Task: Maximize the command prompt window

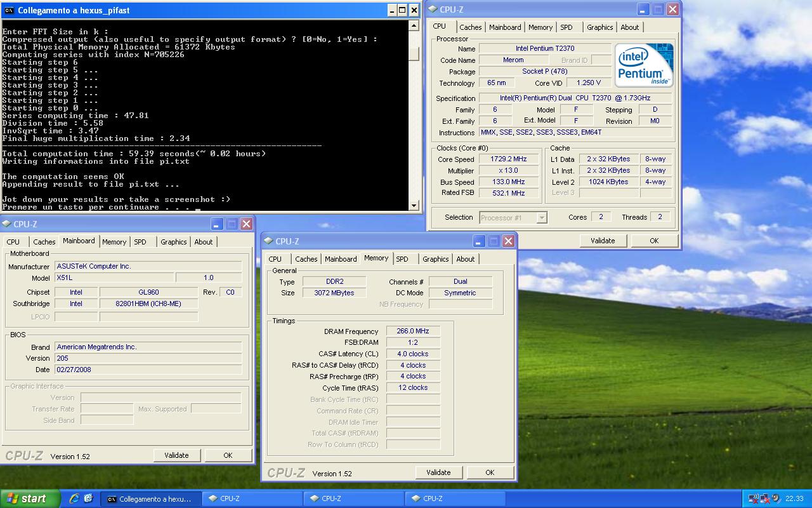Action: click(402, 10)
